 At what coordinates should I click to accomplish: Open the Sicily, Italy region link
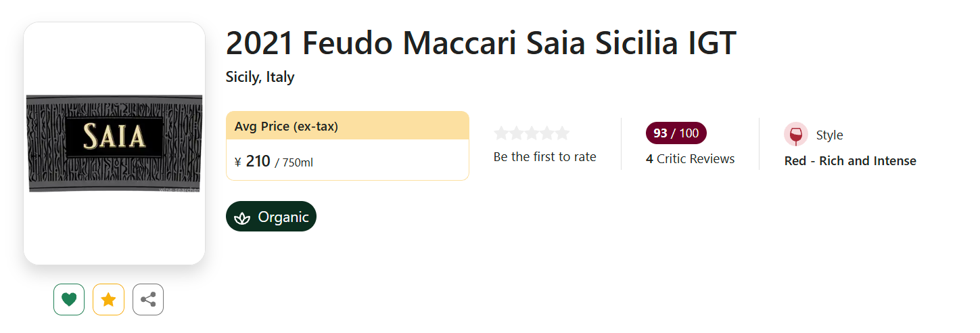tap(260, 77)
